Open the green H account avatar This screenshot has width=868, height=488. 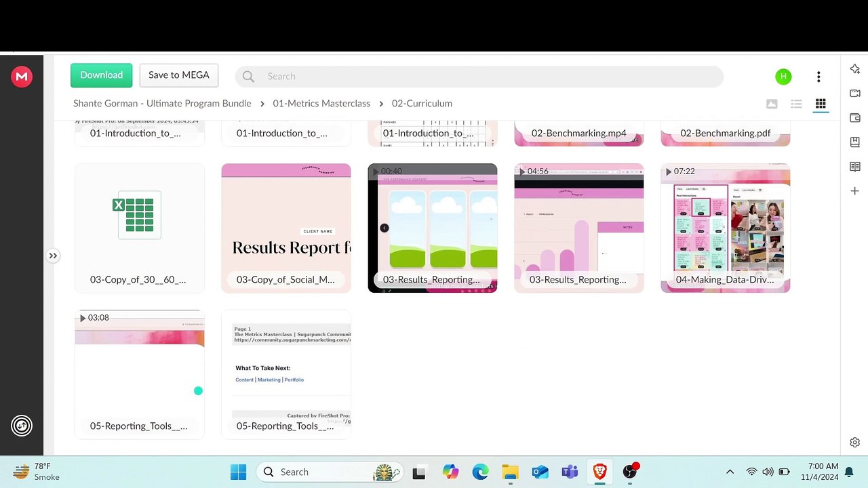[783, 77]
